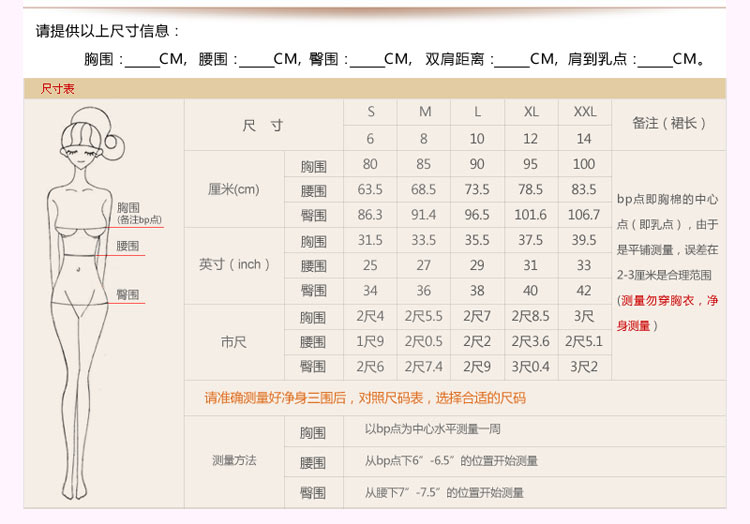Click the blank field after 胸围 at top
Image resolution: width=750 pixels, height=524 pixels.
tap(142, 60)
